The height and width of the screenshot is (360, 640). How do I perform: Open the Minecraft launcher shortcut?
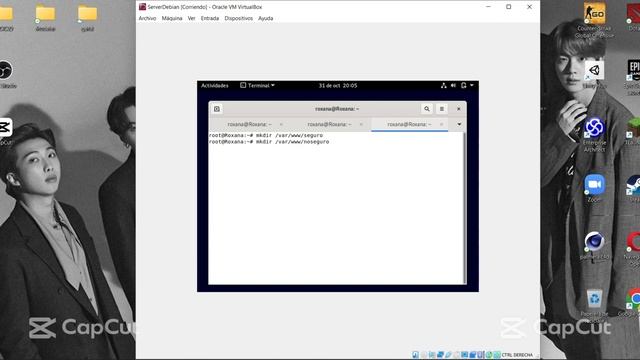pos(633,131)
